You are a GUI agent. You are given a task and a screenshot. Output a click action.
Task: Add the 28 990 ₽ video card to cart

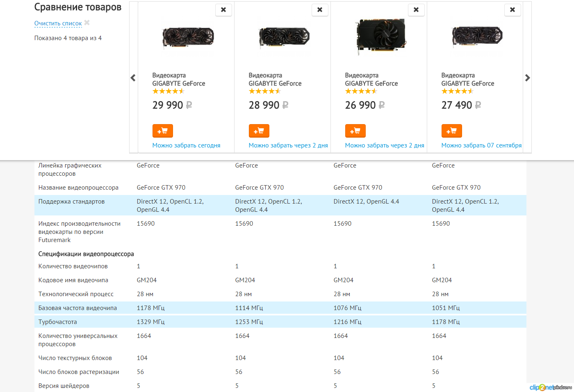[259, 131]
